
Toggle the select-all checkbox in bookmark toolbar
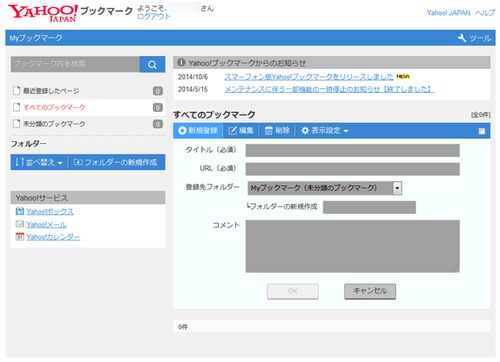(482, 131)
